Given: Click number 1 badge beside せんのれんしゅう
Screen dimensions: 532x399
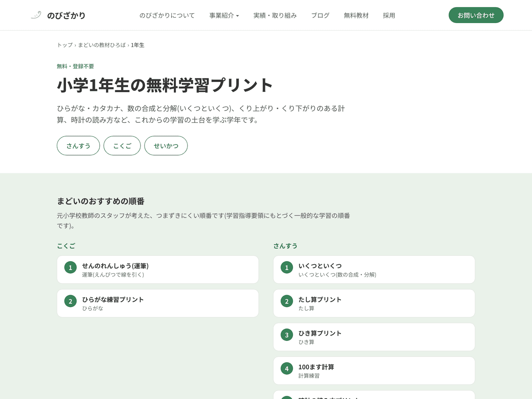Looking at the screenshot, I should [x=70, y=267].
